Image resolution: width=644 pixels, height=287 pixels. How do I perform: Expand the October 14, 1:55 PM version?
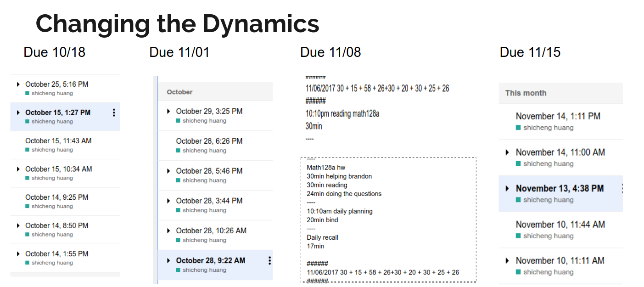18,254
